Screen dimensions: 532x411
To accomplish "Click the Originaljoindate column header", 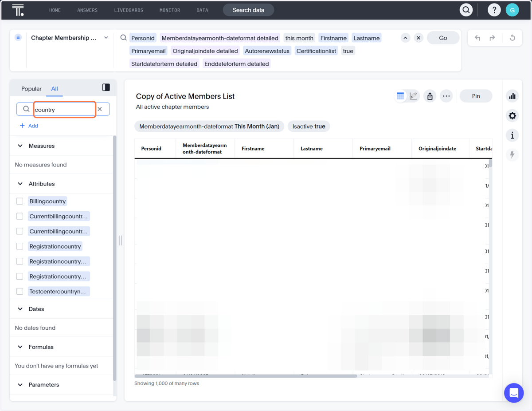I will tap(440, 149).
